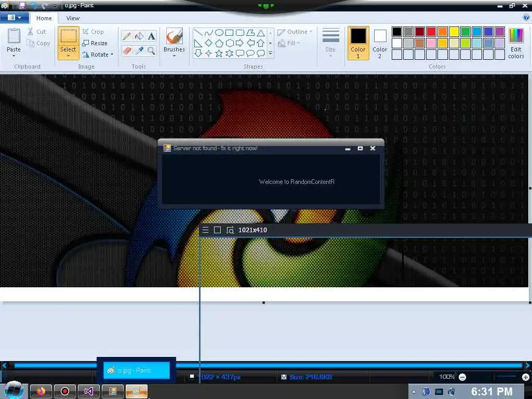
Task: Activate the Color 1 foreground selector
Action: tap(358, 43)
